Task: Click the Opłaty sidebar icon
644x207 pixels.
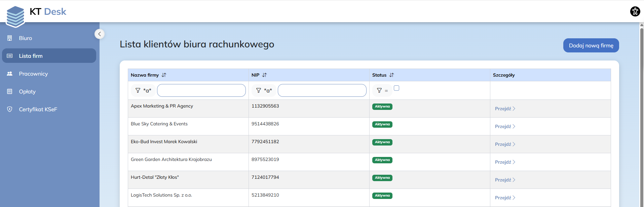Action: [10, 91]
